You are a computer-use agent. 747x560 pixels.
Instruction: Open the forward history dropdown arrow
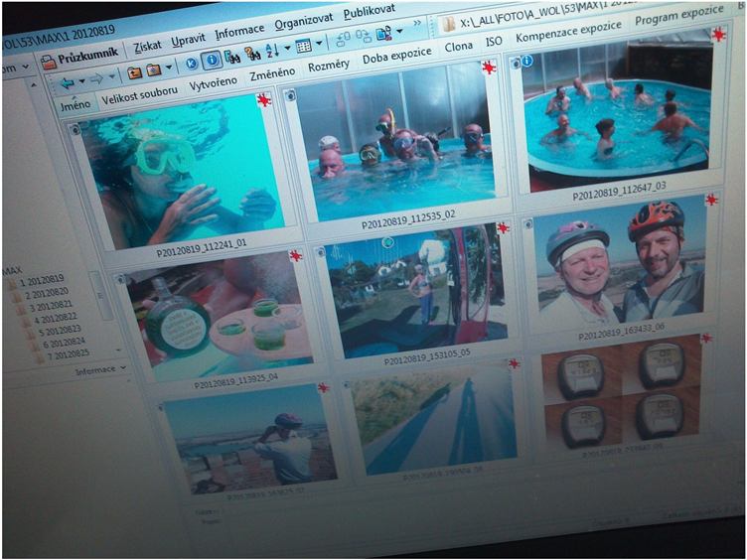pyautogui.click(x=111, y=76)
